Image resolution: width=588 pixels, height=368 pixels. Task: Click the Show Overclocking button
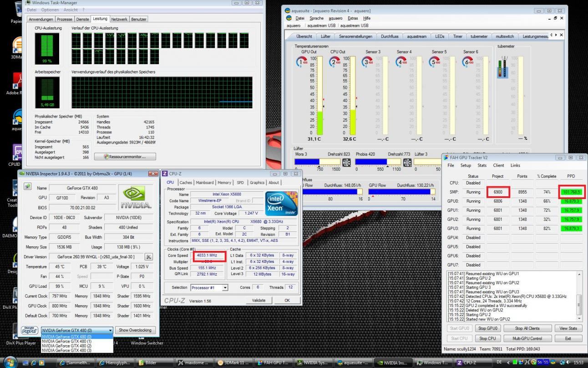click(x=135, y=330)
